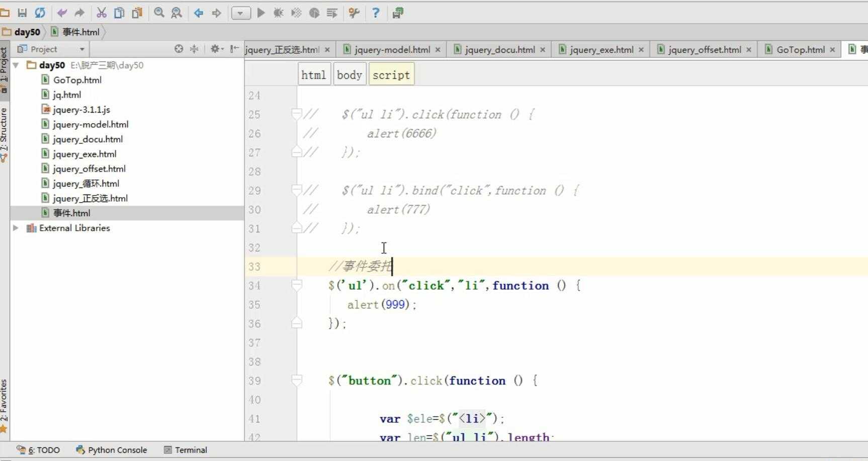
Task: Open the Project panel gear settings menu
Action: (216, 49)
